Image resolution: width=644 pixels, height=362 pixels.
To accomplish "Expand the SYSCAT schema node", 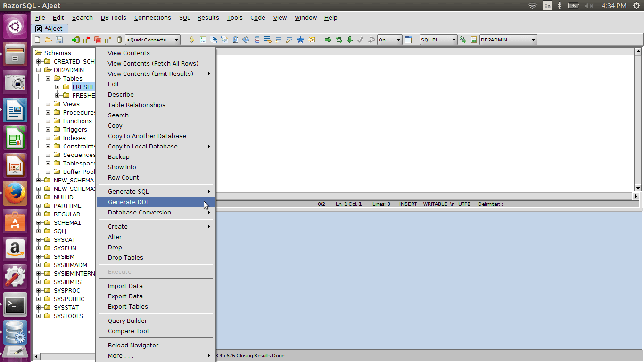I will point(39,240).
